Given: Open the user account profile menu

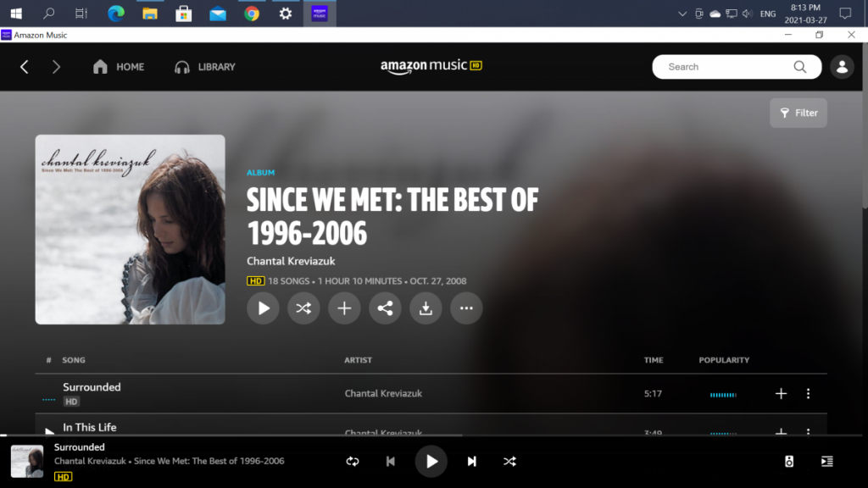Looking at the screenshot, I should pos(842,67).
